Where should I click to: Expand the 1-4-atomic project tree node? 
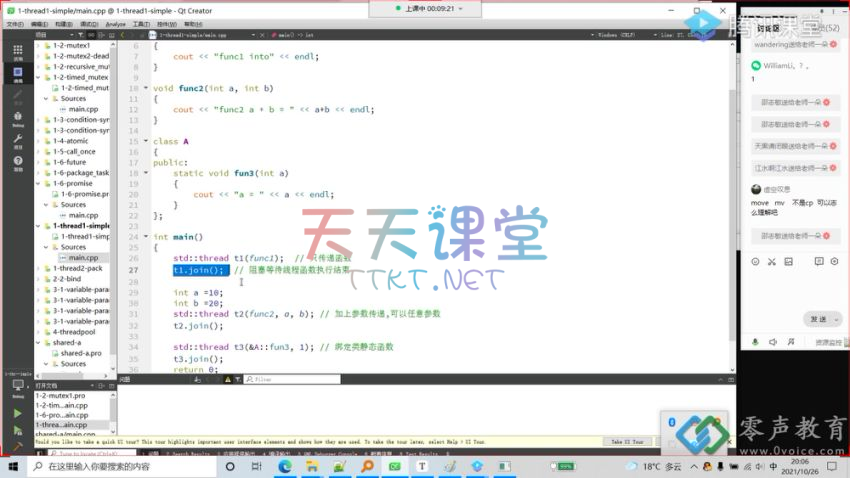click(39, 141)
